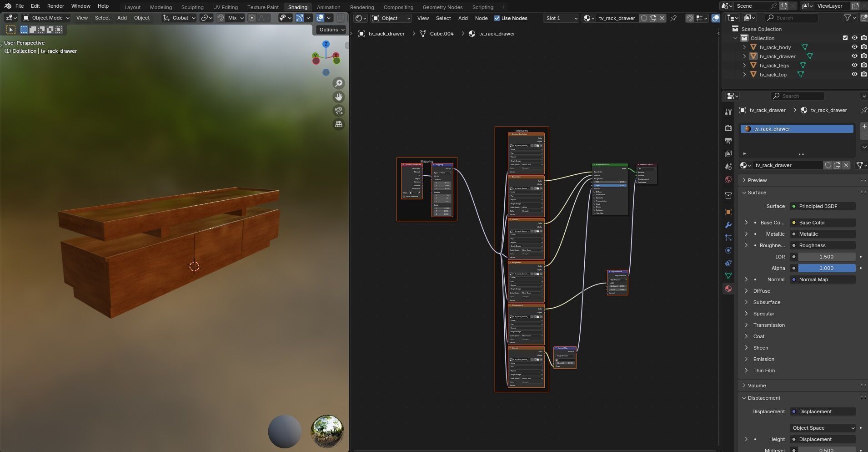Unlink material with X in node editor header
The height and width of the screenshot is (452, 868).
662,18
